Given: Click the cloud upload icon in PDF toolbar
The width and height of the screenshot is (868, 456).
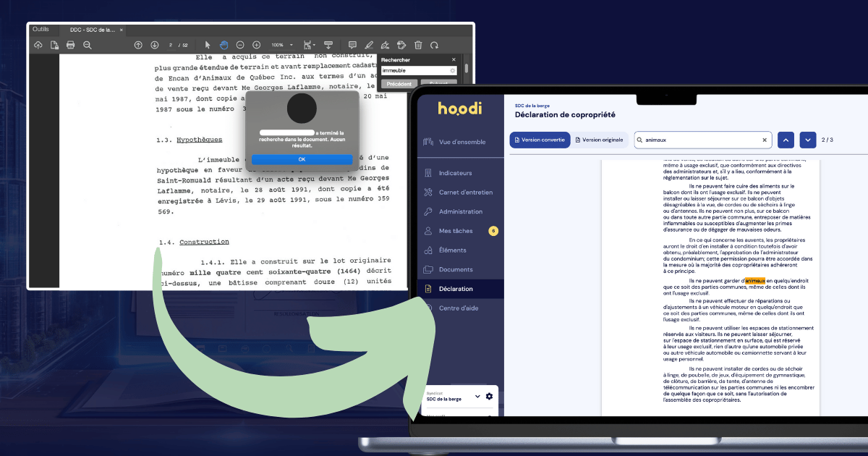Looking at the screenshot, I should [38, 45].
